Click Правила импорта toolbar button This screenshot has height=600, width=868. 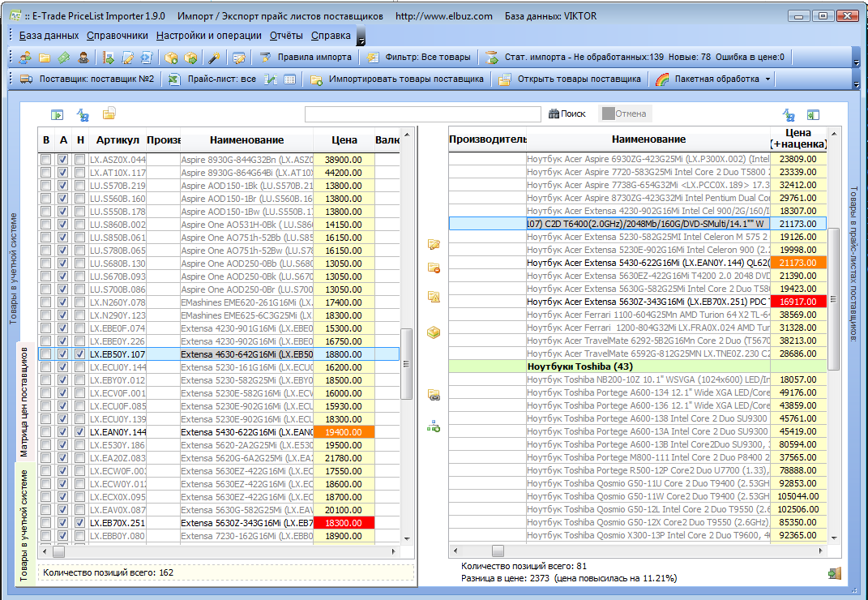point(306,57)
